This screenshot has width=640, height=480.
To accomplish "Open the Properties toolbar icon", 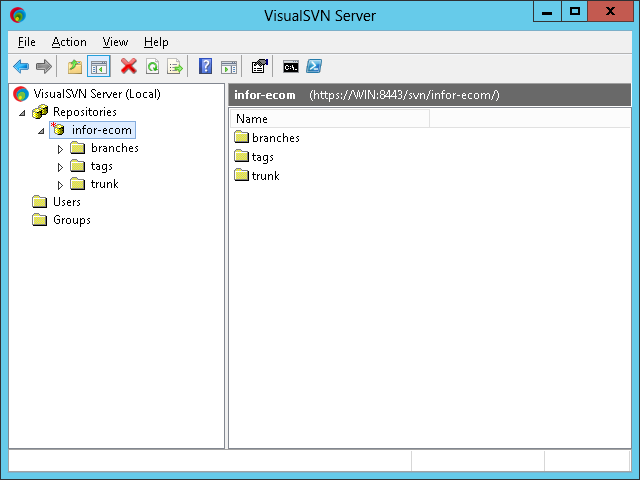I will coord(259,67).
